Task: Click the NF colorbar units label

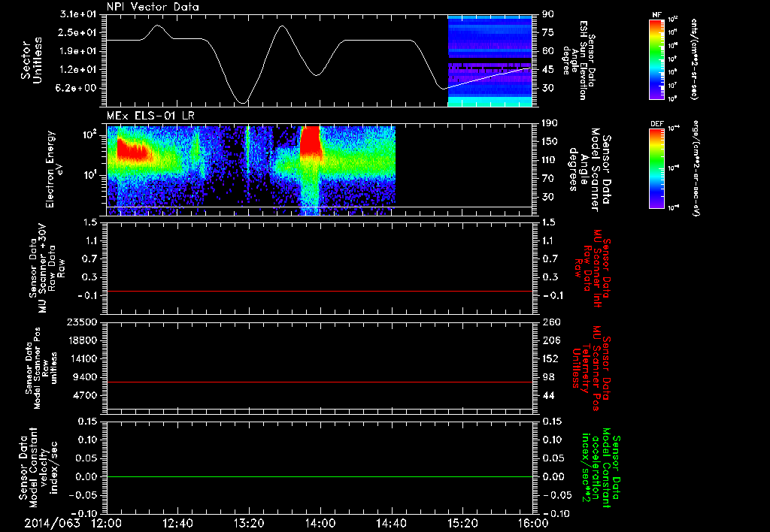Action: [694, 59]
